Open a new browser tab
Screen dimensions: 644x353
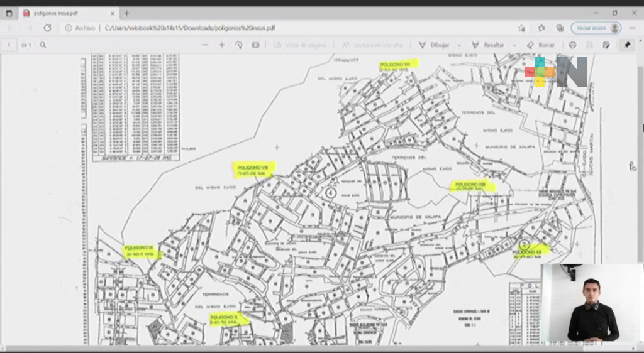126,13
